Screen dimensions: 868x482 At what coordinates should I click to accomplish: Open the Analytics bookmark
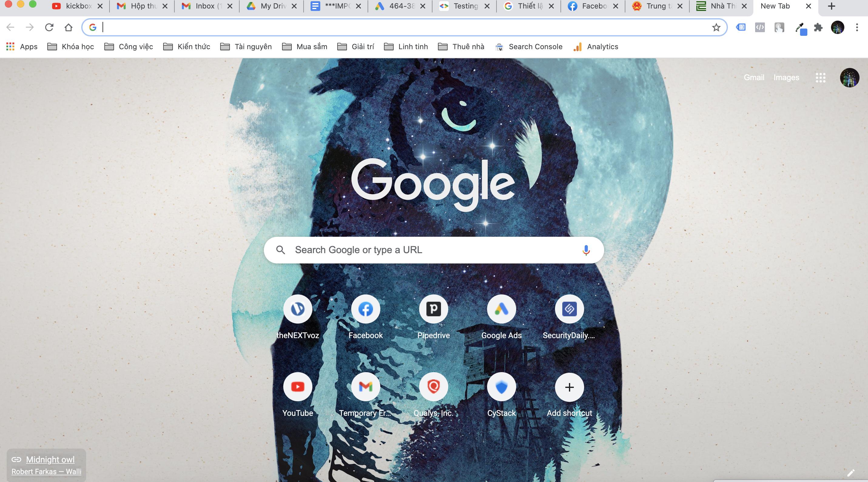coord(595,46)
